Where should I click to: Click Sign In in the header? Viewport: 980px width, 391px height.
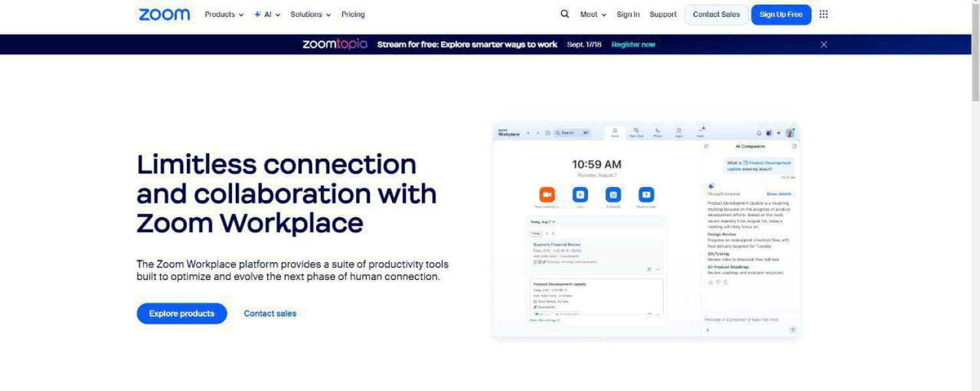(x=628, y=14)
